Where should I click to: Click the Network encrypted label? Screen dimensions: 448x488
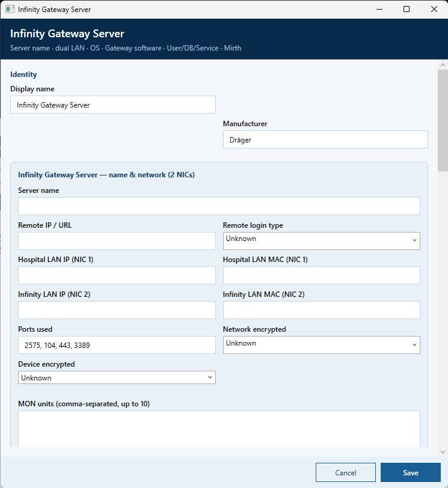point(254,329)
